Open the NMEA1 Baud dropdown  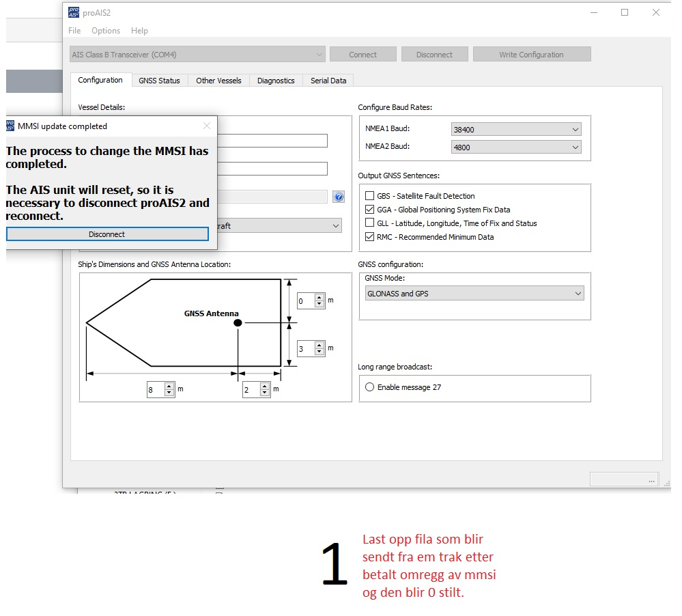point(516,129)
